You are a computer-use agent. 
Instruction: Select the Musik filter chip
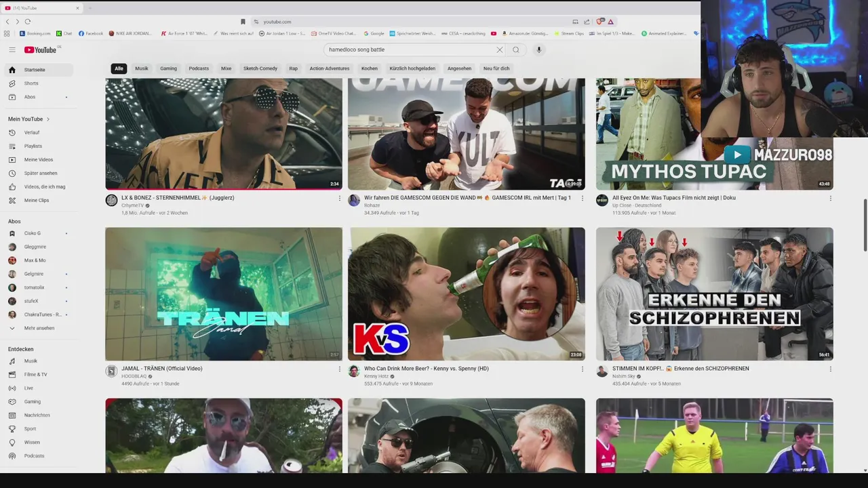[x=142, y=68]
